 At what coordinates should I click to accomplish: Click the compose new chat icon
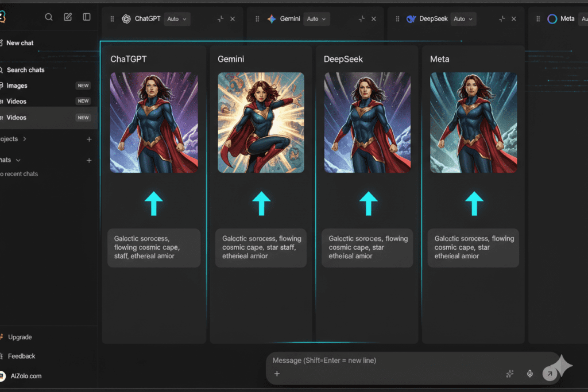tap(67, 17)
